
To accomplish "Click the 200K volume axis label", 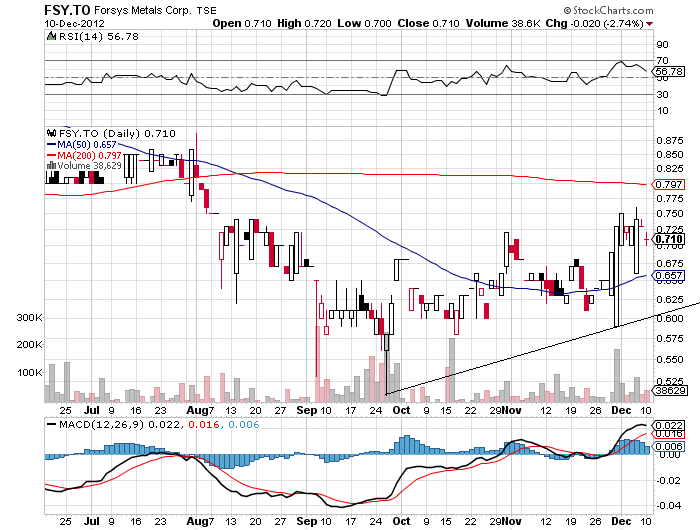I will click(29, 344).
